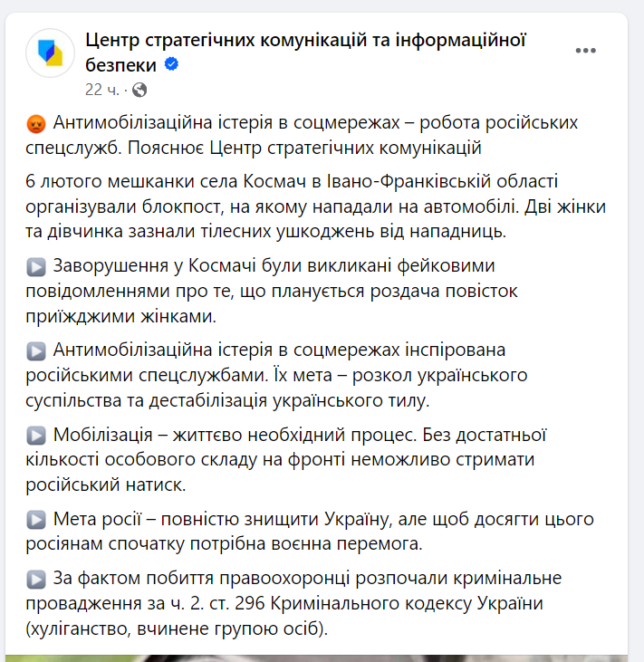
Task: Click the page's blue-yellow profile avatar
Action: (x=50, y=53)
